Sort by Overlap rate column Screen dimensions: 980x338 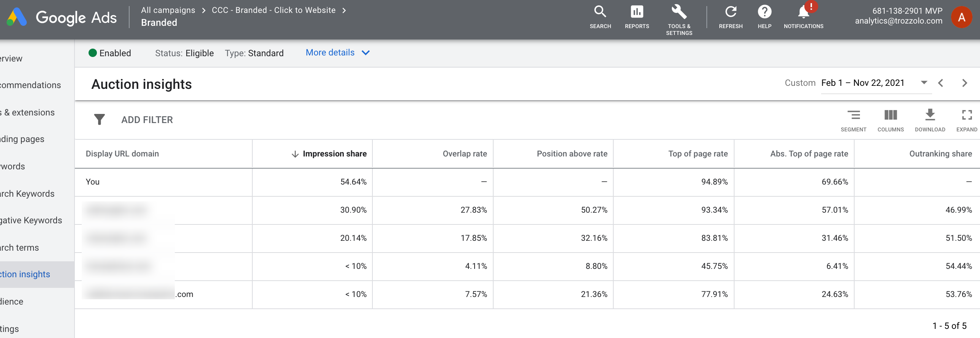coord(464,153)
